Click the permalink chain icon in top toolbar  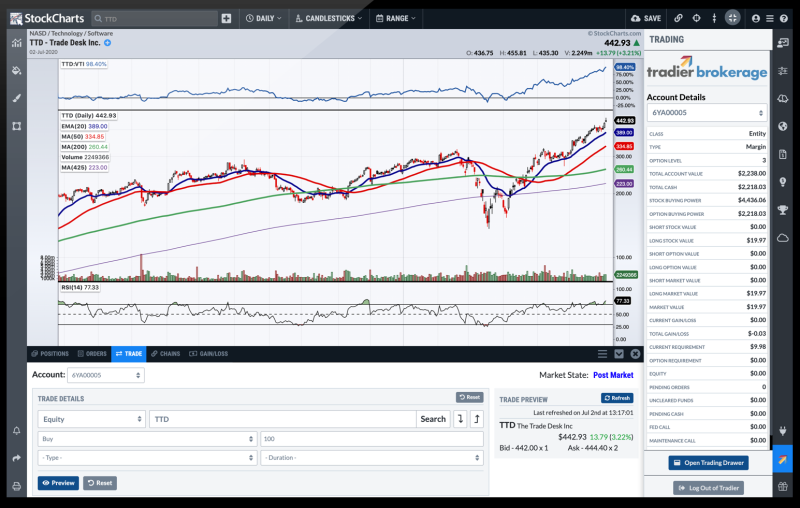[678, 18]
